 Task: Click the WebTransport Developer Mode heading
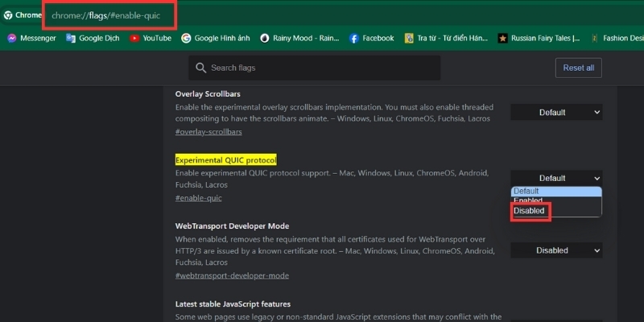pos(232,226)
